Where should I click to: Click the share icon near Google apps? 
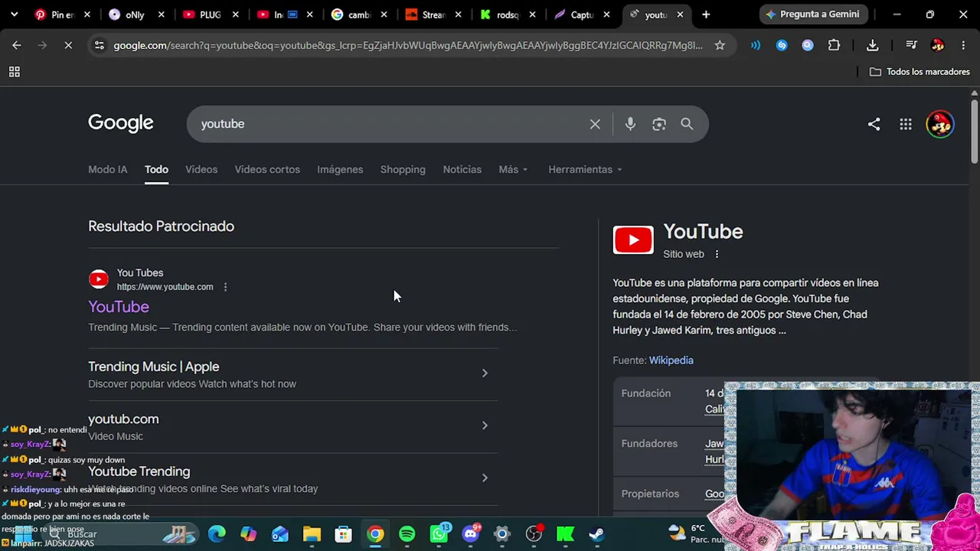click(874, 124)
